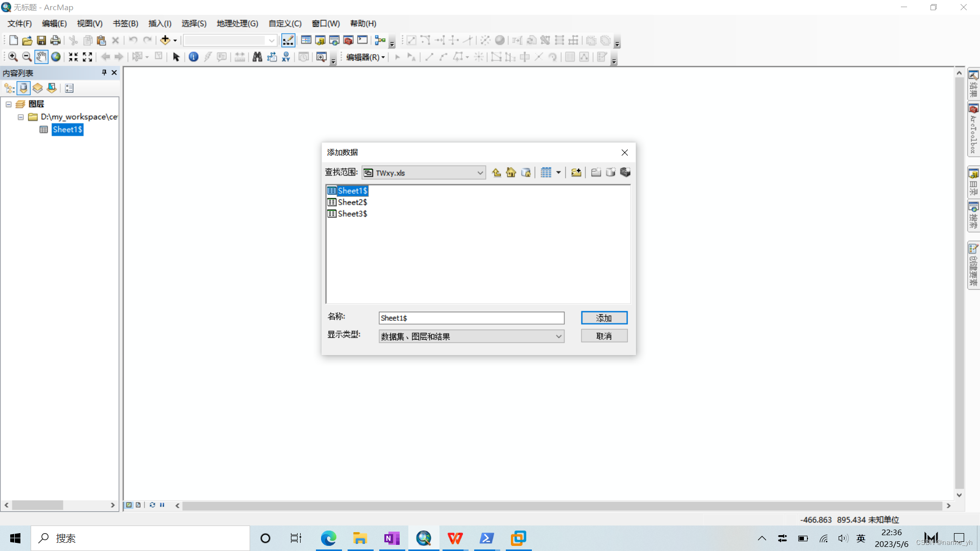980x551 pixels.
Task: Click the Cancel (取消) button
Action: tap(604, 336)
